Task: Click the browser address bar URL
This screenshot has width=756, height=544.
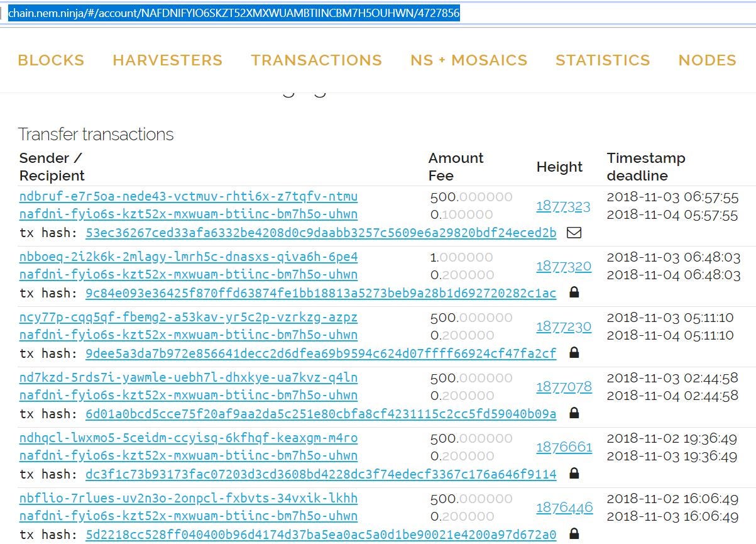Action: click(x=234, y=13)
